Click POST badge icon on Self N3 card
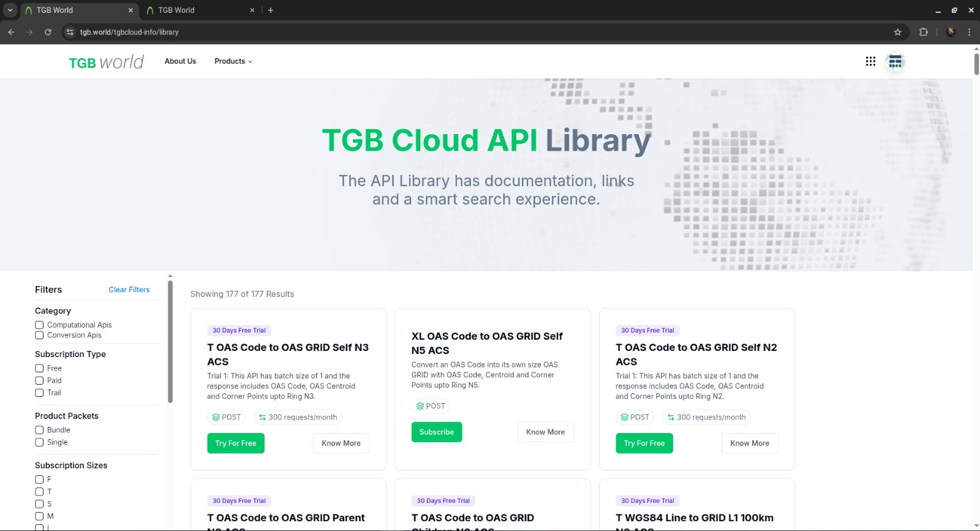Viewport: 980px width, 531px height. (x=216, y=417)
